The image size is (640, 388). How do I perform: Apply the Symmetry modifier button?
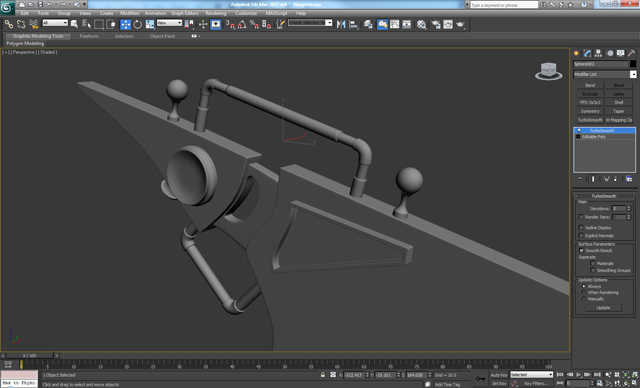pyautogui.click(x=590, y=111)
